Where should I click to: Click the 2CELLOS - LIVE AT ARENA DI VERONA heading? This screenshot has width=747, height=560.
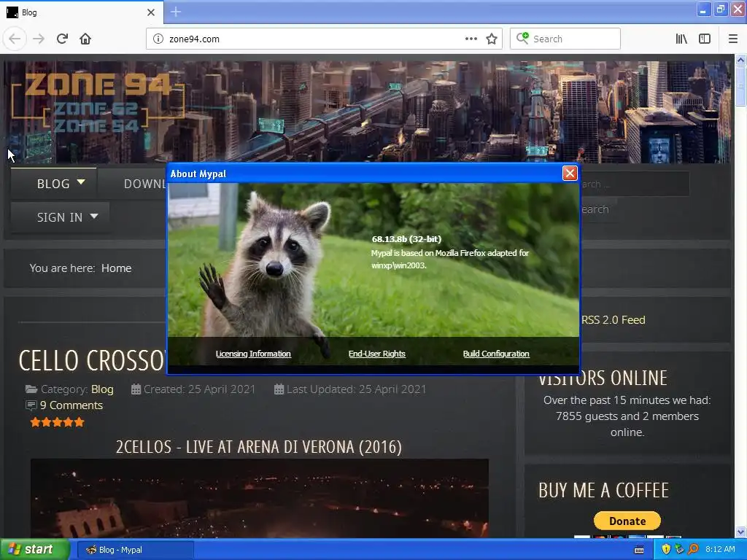point(259,447)
